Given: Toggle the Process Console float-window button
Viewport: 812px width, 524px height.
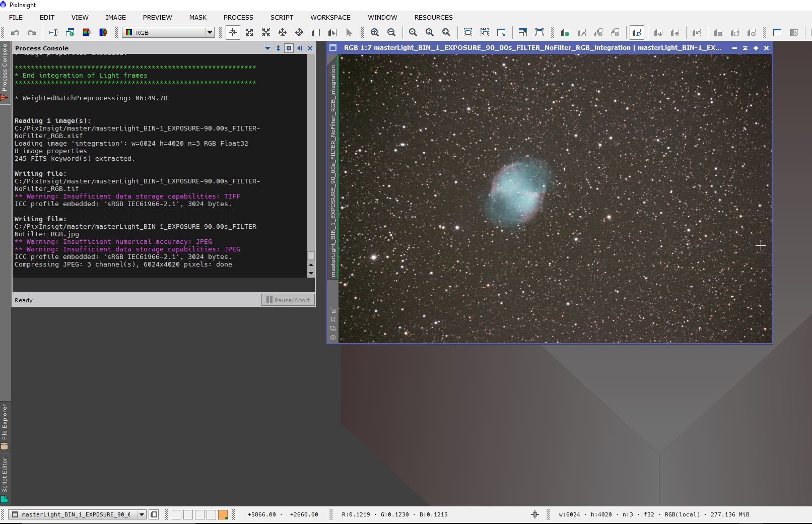Looking at the screenshot, I should click(289, 48).
